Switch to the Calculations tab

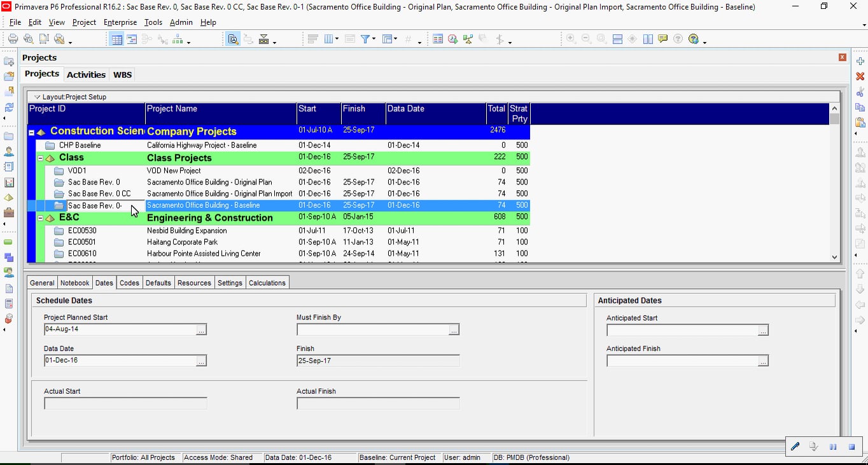pos(267,282)
